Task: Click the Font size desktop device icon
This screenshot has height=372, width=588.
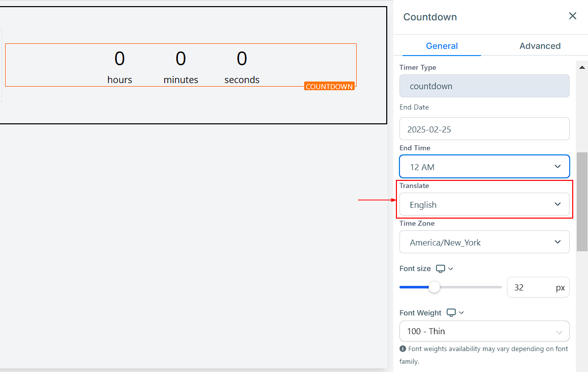Action: click(441, 269)
